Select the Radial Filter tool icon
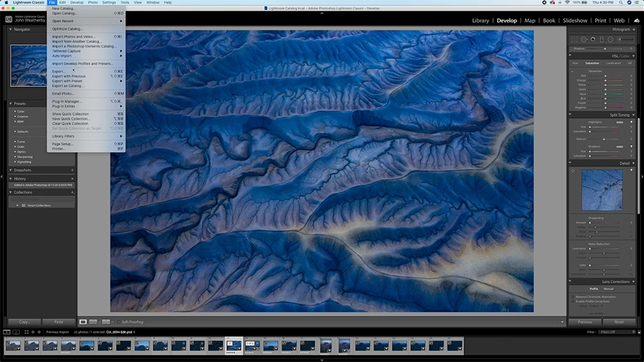644x362 pixels. (x=610, y=40)
